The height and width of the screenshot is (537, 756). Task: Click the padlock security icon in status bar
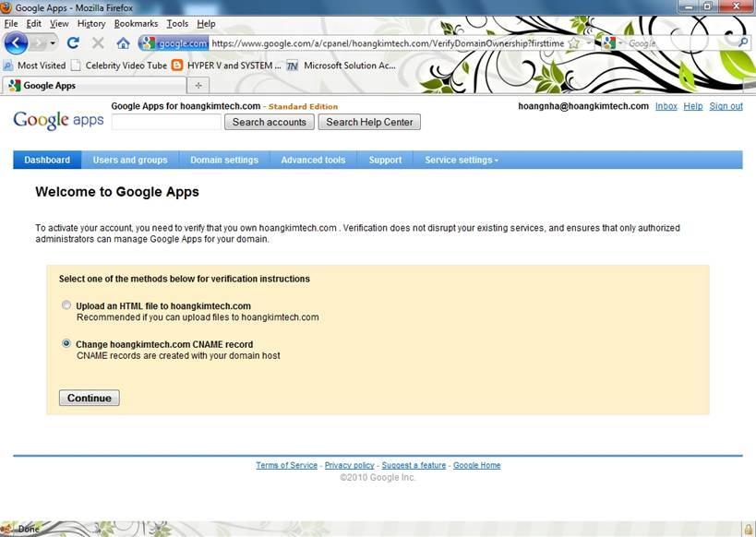pyautogui.click(x=748, y=529)
